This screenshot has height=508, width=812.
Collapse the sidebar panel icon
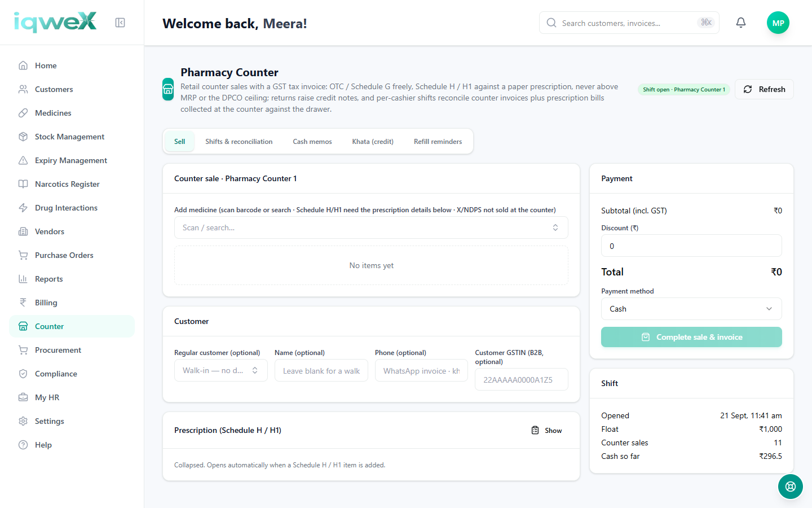(x=120, y=23)
